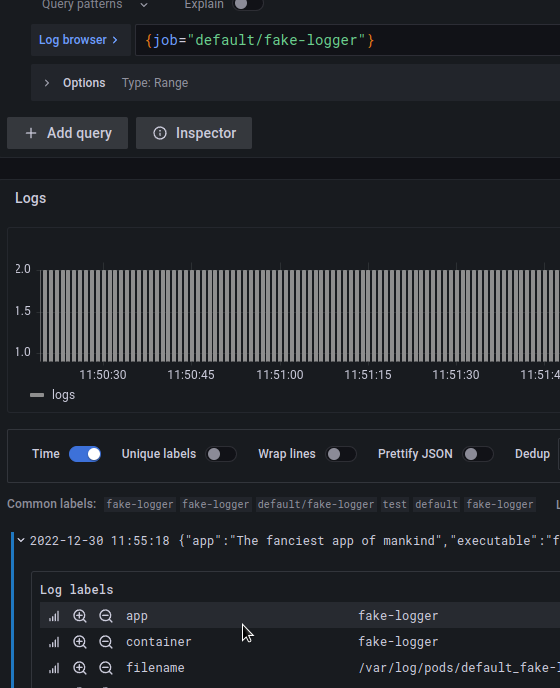Click the plus icon on Add query
This screenshot has height=688, width=560.
31,133
